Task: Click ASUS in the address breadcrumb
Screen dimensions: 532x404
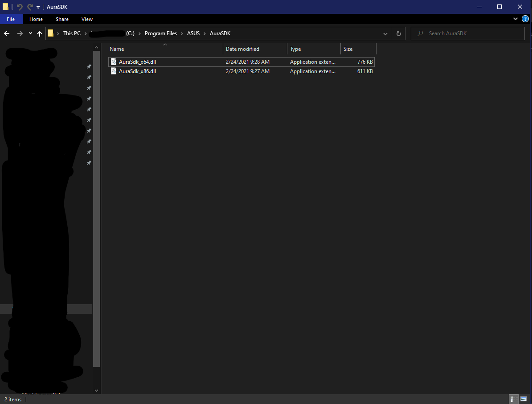Action: [x=193, y=33]
